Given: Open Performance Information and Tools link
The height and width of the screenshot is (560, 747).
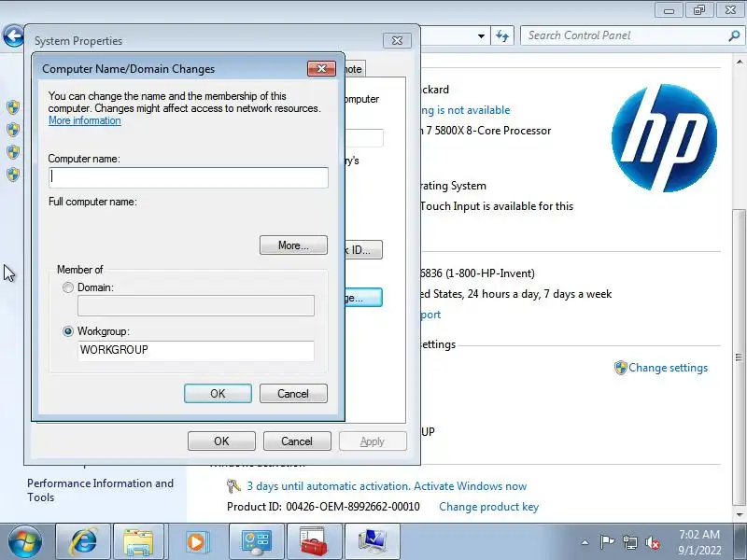Looking at the screenshot, I should pos(100,490).
